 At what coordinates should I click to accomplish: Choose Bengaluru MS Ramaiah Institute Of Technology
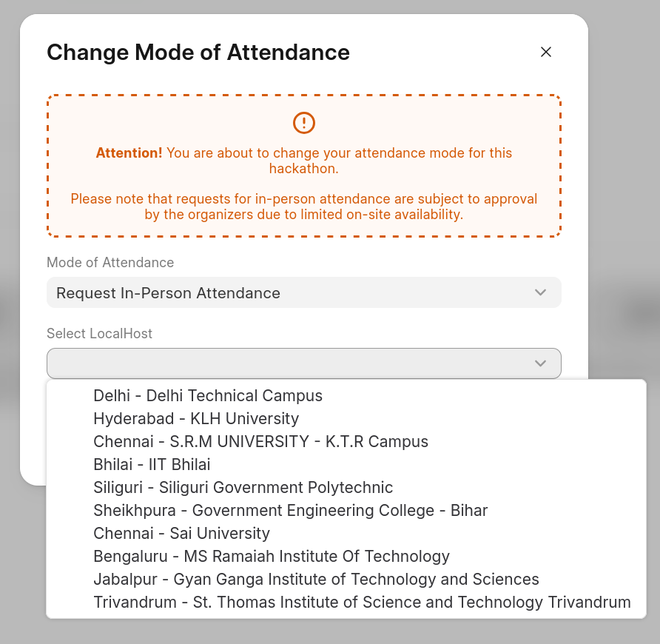tap(271, 557)
